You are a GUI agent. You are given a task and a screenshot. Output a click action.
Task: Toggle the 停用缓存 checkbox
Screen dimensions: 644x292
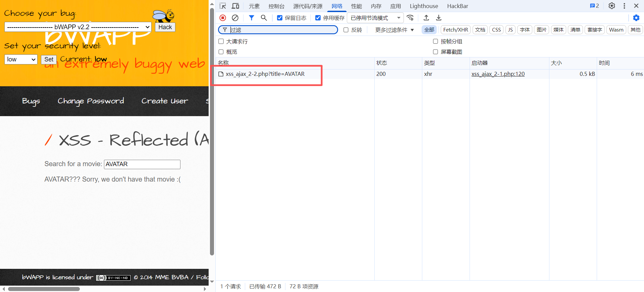(318, 18)
